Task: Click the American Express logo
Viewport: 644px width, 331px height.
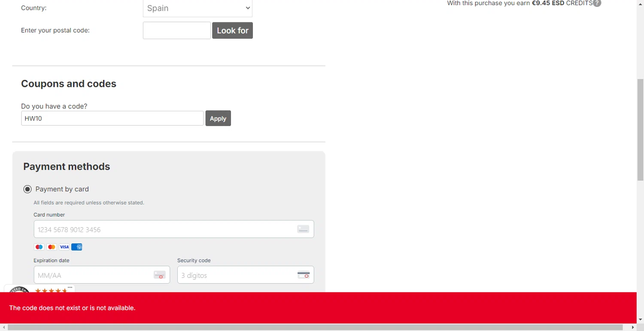Action: click(x=77, y=247)
